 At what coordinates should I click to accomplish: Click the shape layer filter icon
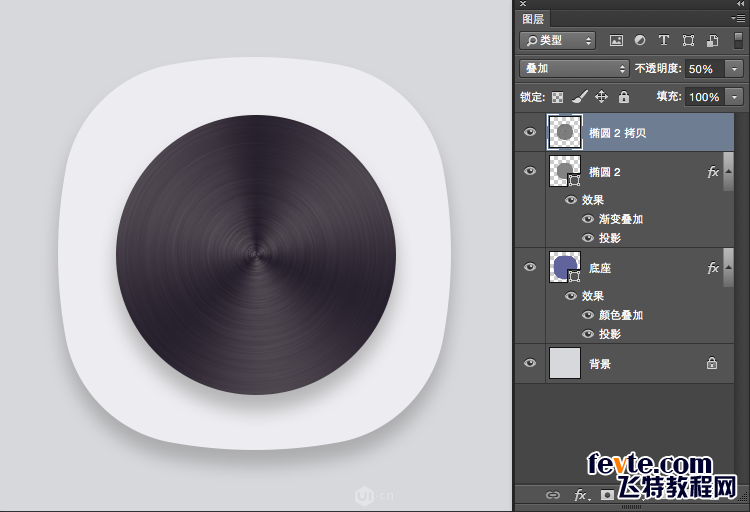coord(688,41)
